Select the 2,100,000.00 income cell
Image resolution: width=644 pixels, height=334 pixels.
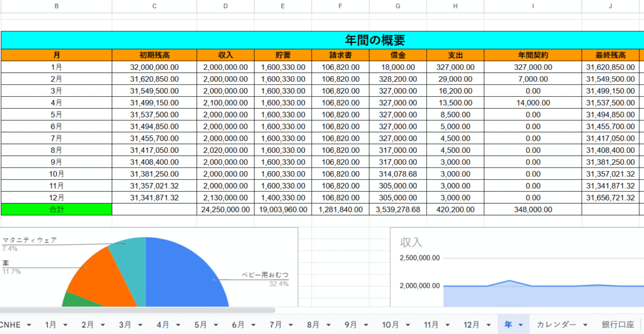[226, 103]
